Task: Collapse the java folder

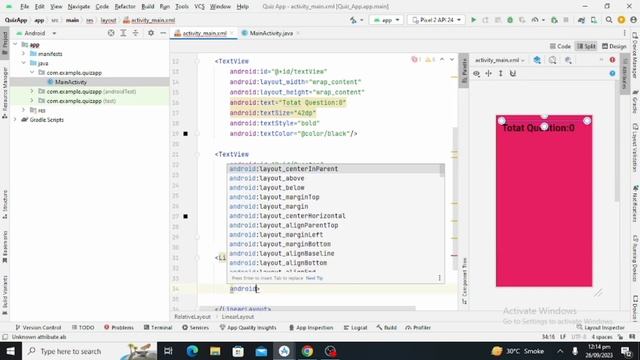Action: [x=24, y=63]
